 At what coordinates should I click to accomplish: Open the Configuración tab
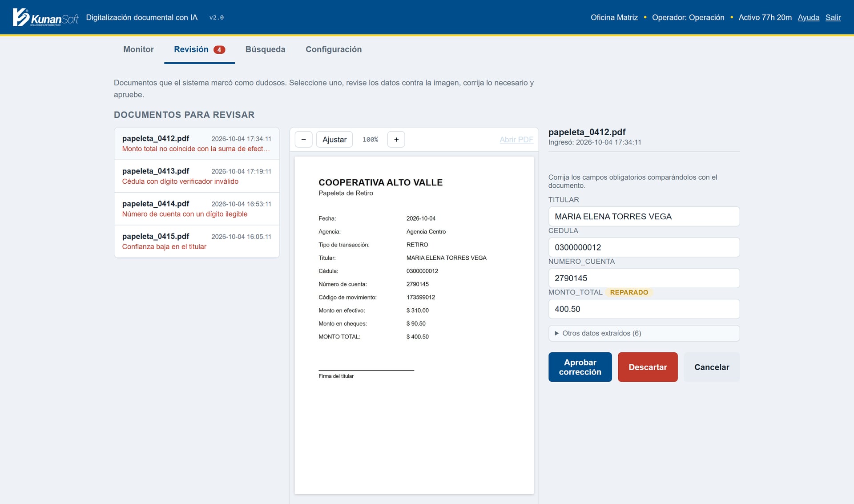tap(333, 49)
